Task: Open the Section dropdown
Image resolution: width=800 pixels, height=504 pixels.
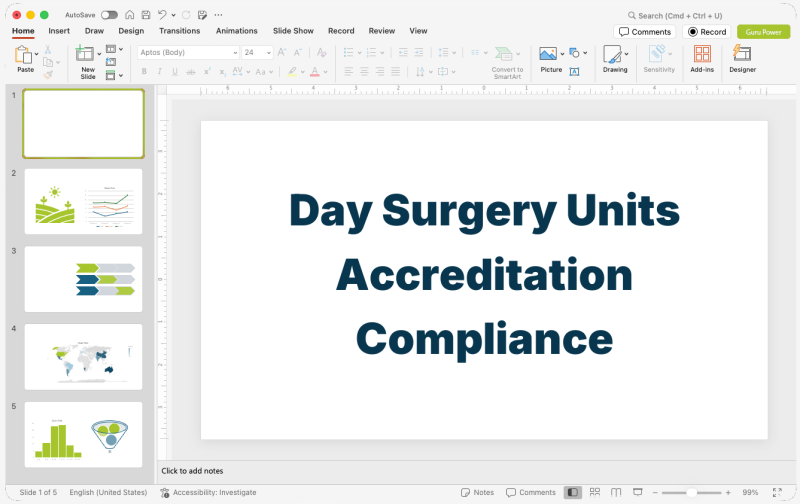Action: coord(114,75)
